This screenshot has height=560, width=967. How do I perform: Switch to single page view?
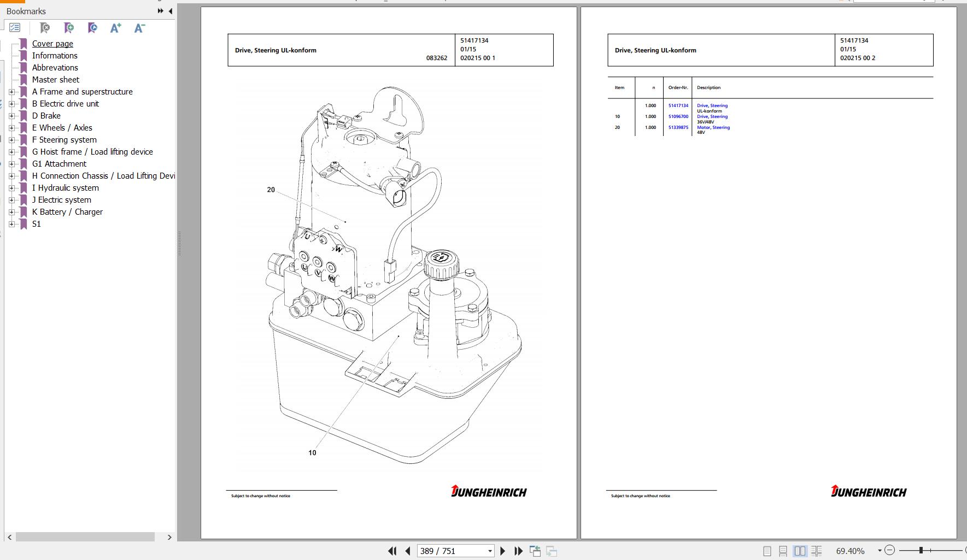[x=767, y=551]
